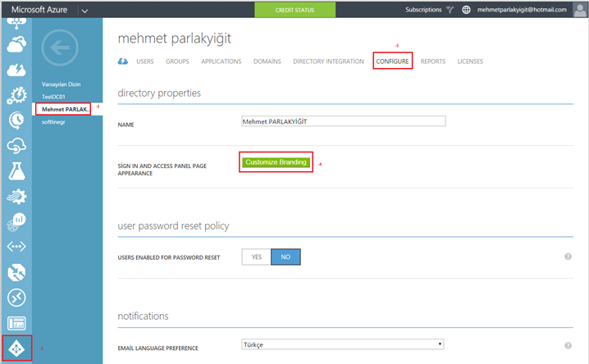Open the Stream Analytics gear-with-waves icon

point(16,196)
